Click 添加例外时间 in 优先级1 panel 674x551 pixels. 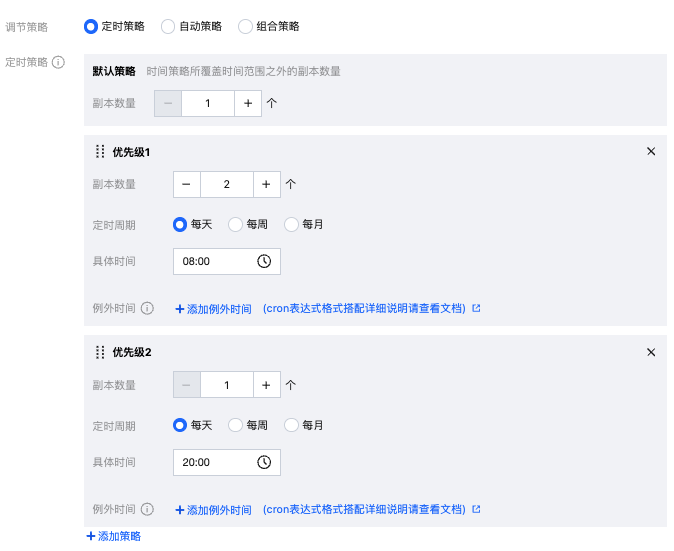coord(213,309)
